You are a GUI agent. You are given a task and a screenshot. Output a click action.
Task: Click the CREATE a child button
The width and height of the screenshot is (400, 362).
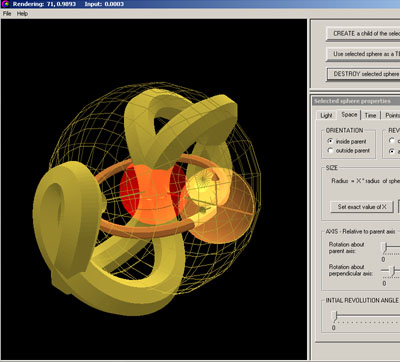click(363, 34)
